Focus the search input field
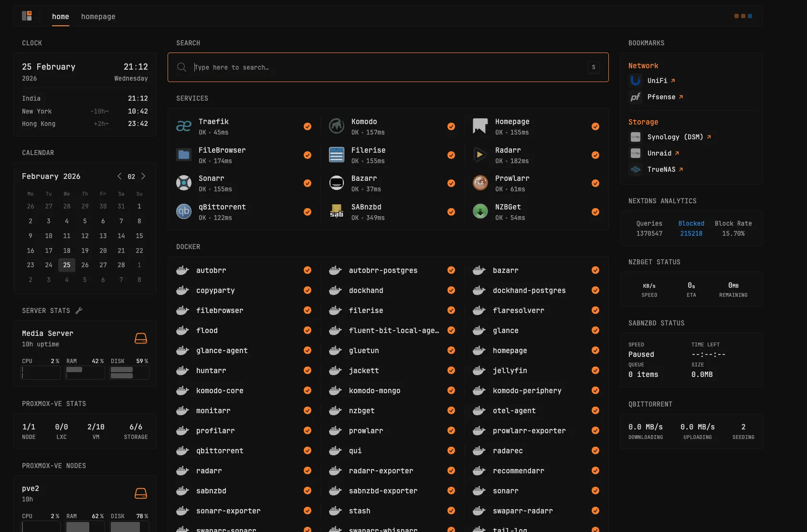Screen dimensions: 807x532 (x=388, y=67)
